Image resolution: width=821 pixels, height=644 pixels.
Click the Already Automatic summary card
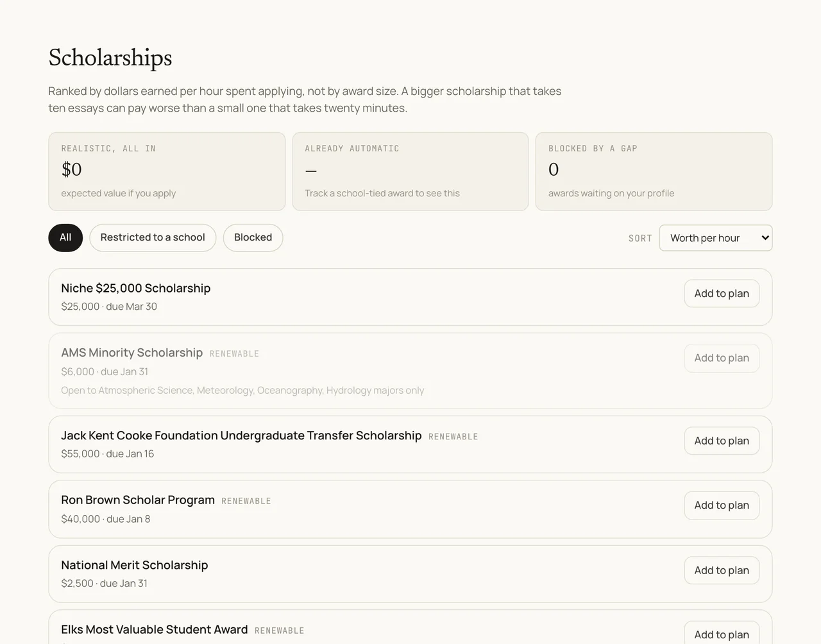410,171
